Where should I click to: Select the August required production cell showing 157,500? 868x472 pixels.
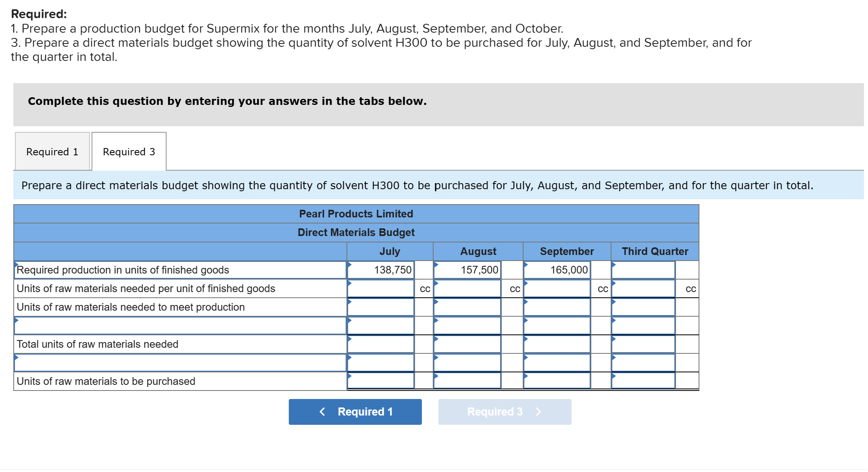(x=467, y=269)
